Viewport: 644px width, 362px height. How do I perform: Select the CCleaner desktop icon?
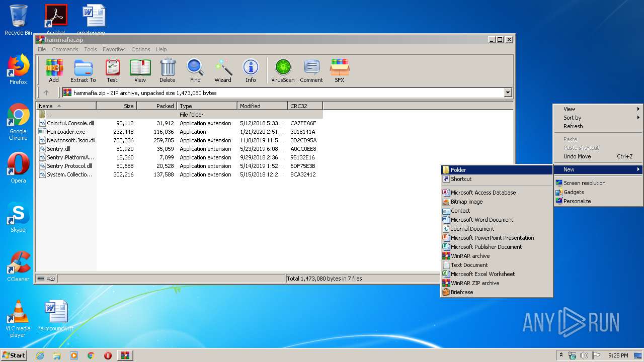pyautogui.click(x=18, y=266)
